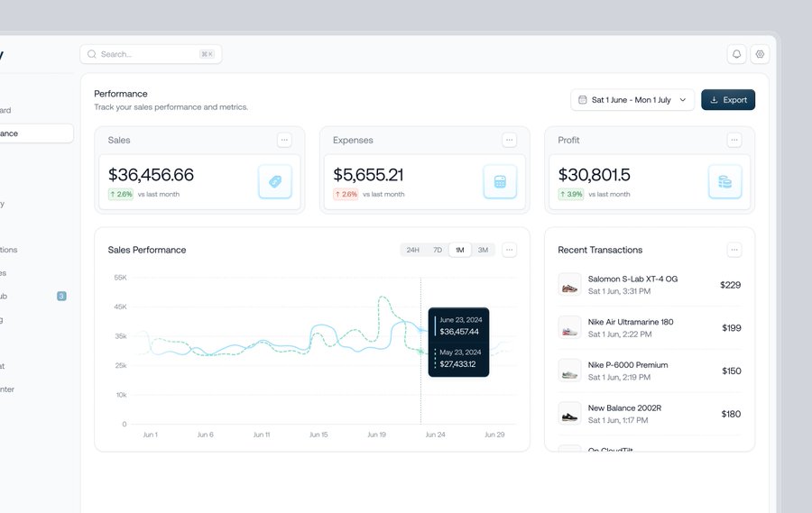Open the Profit card more options

734,140
